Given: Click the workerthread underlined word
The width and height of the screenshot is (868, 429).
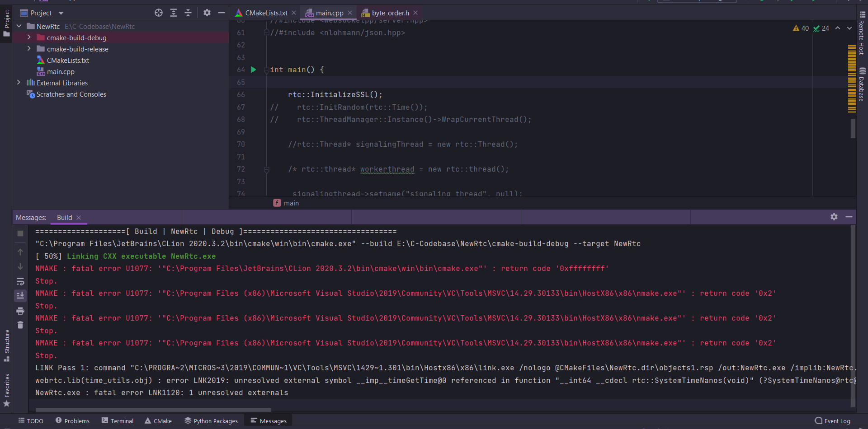Looking at the screenshot, I should click(387, 169).
